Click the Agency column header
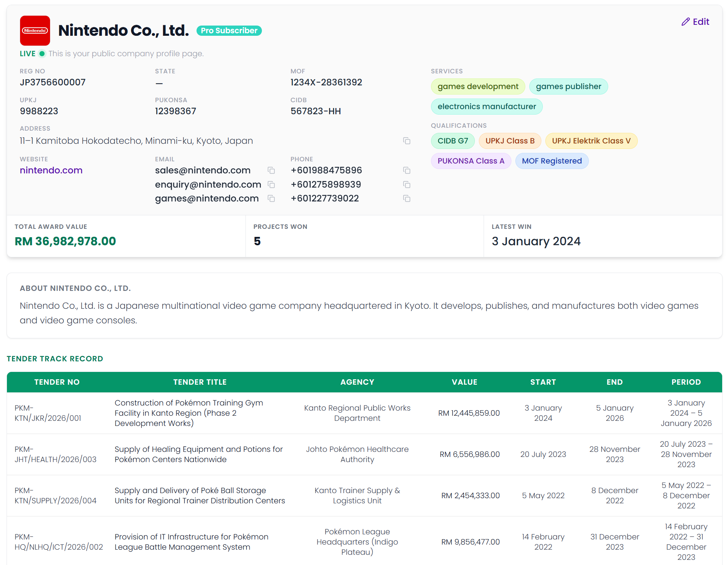 point(357,382)
